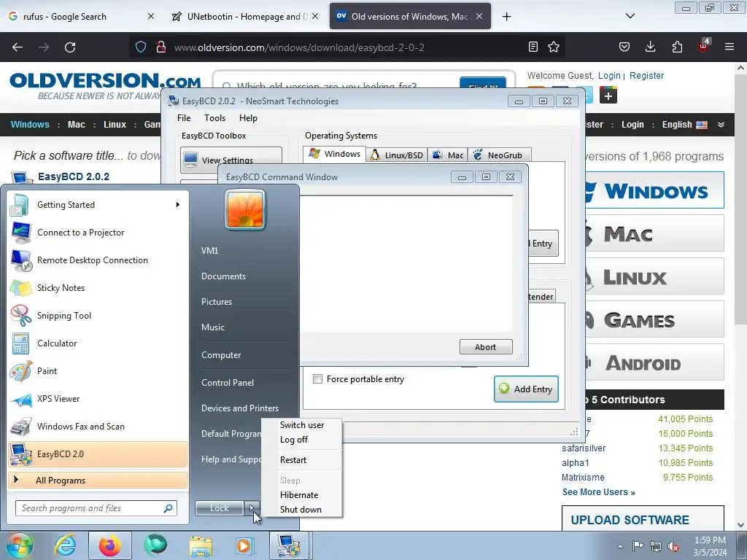Bookmark this page with the star

(554, 47)
